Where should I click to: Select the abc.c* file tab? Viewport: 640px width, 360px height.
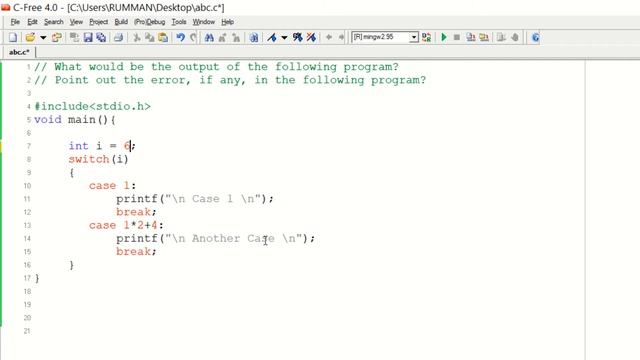[19, 52]
